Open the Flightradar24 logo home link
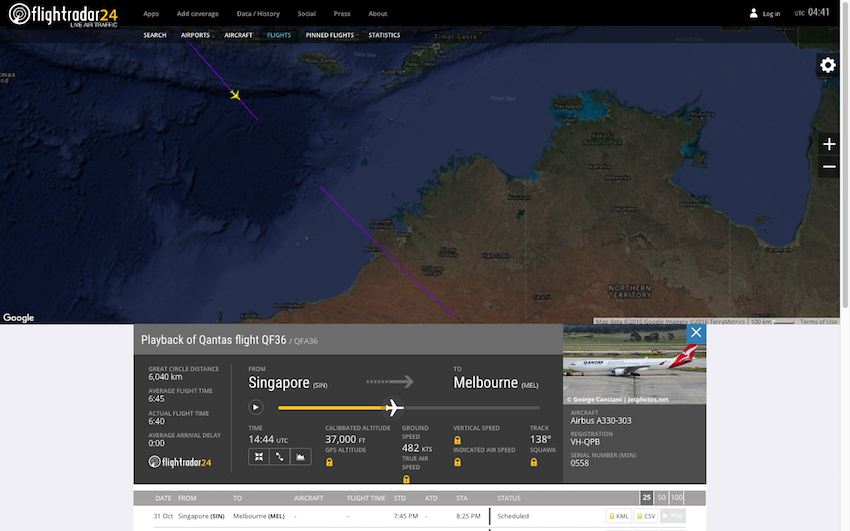This screenshot has height=531, width=850. coord(63,14)
